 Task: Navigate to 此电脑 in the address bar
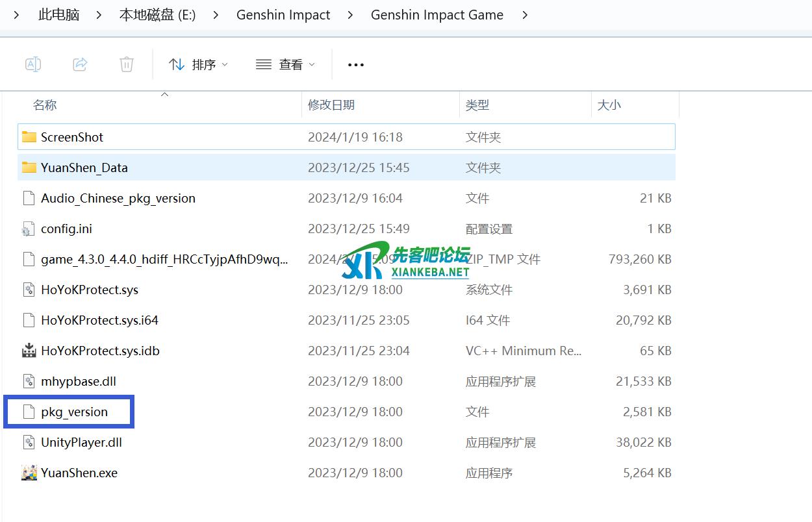[x=59, y=15]
